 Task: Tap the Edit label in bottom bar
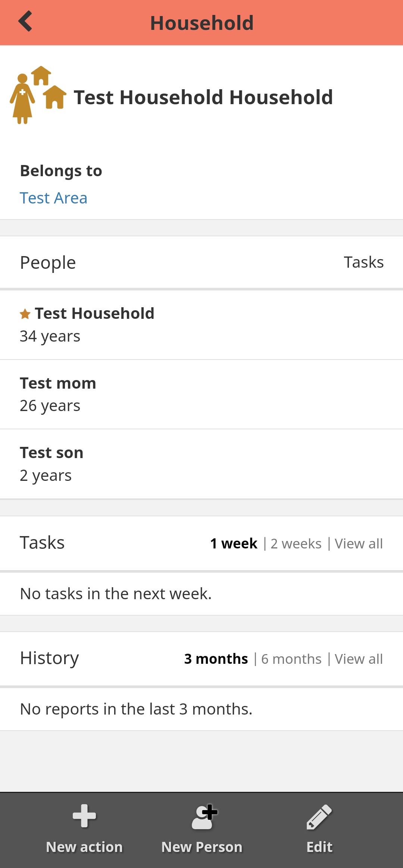(x=319, y=847)
